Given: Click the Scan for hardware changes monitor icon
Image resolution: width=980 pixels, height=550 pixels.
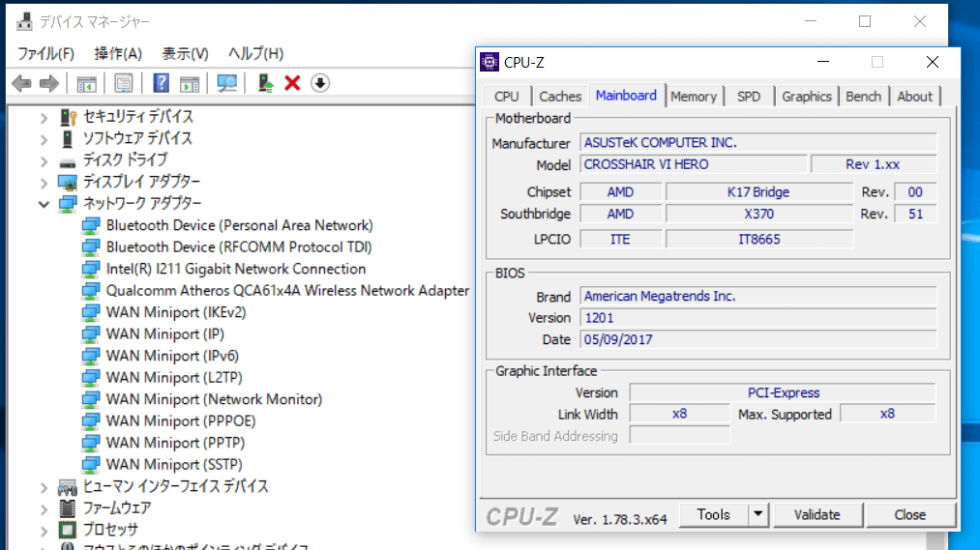Looking at the screenshot, I should click(x=227, y=83).
